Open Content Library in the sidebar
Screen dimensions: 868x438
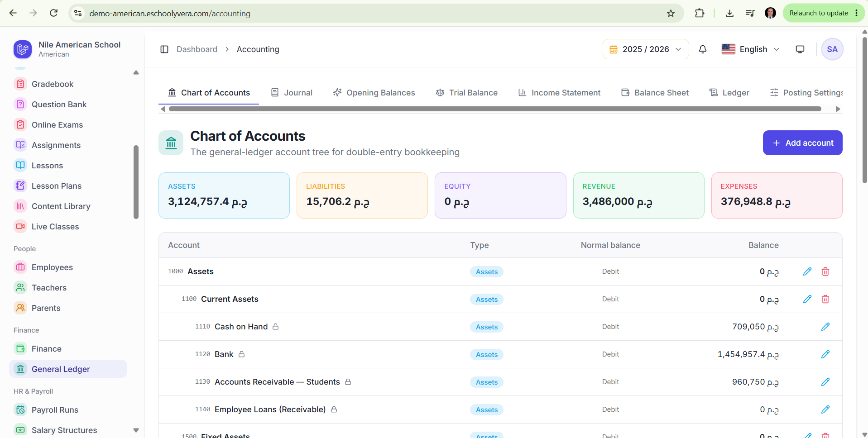click(x=68, y=206)
